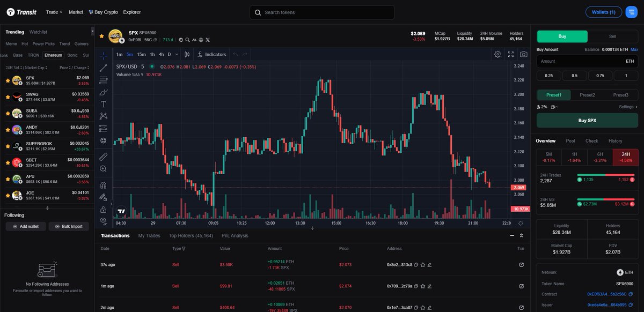
Task: Open the Top Holders tab
Action: coord(191,236)
